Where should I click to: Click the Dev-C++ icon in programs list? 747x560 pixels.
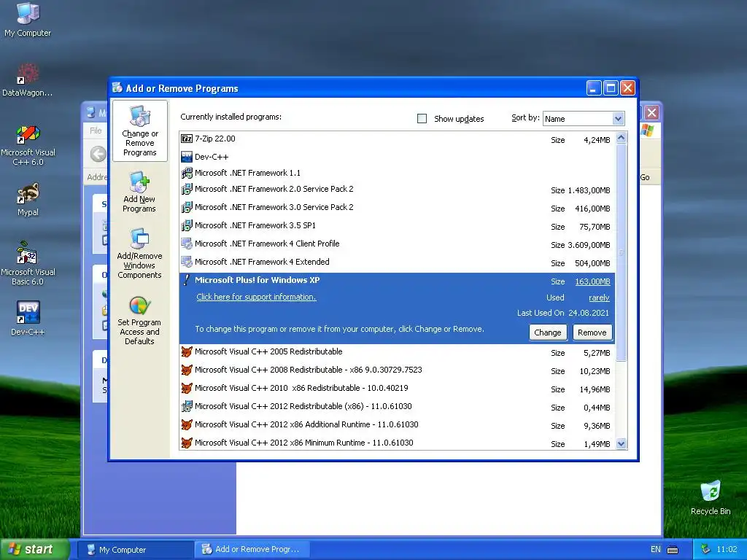click(187, 157)
